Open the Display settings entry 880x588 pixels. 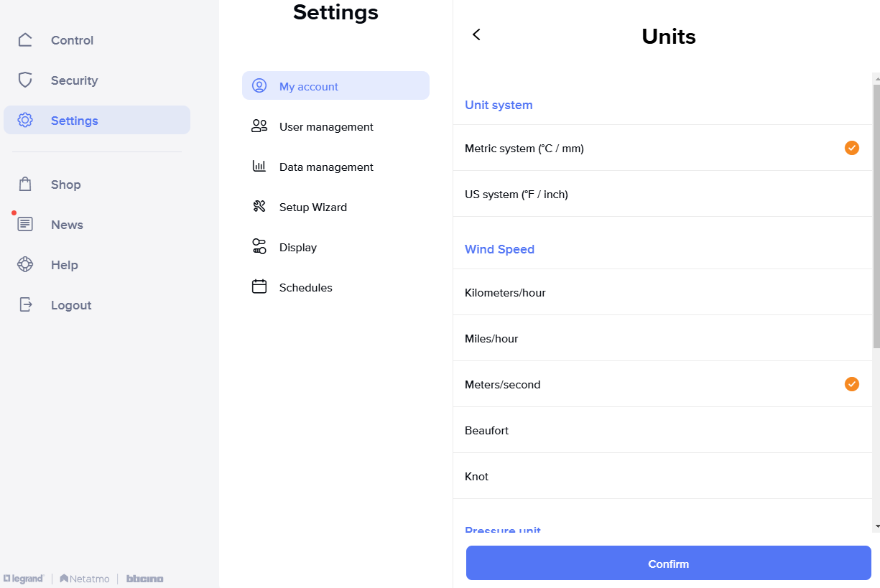coord(298,248)
